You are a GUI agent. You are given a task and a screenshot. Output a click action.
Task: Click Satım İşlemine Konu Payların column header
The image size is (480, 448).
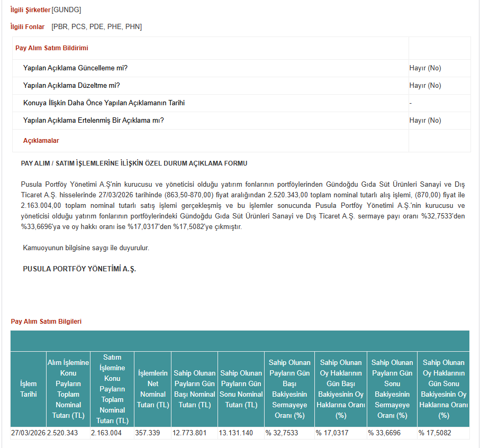click(112, 389)
